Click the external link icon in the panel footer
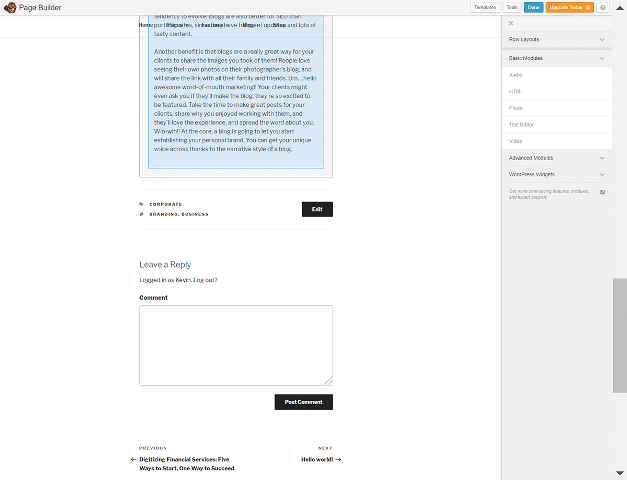 pos(602,191)
